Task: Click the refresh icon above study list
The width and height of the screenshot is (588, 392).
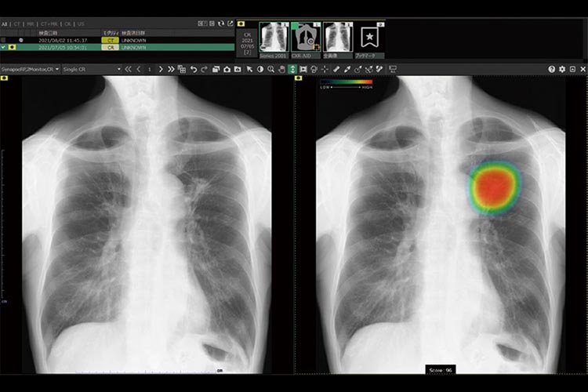Action: (220, 24)
